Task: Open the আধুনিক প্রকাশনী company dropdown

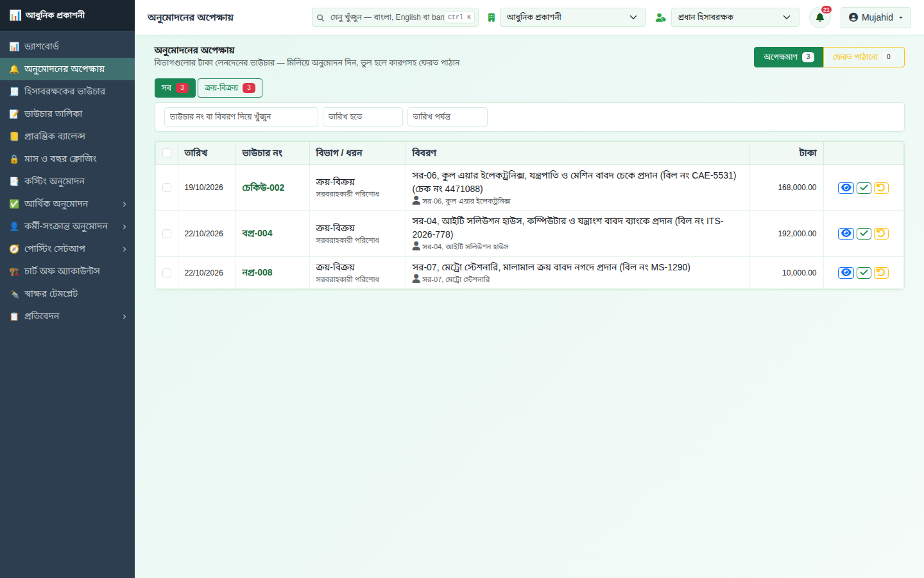Action: point(573,17)
